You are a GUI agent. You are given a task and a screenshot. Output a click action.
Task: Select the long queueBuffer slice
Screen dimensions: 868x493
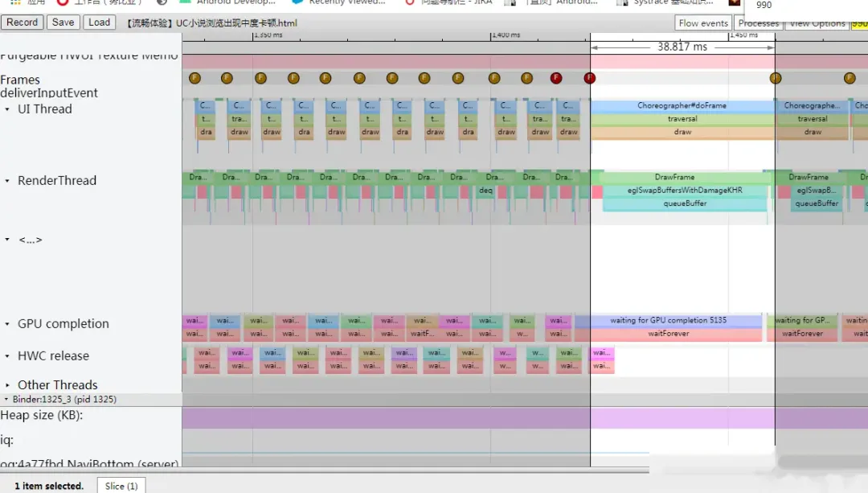[685, 203]
